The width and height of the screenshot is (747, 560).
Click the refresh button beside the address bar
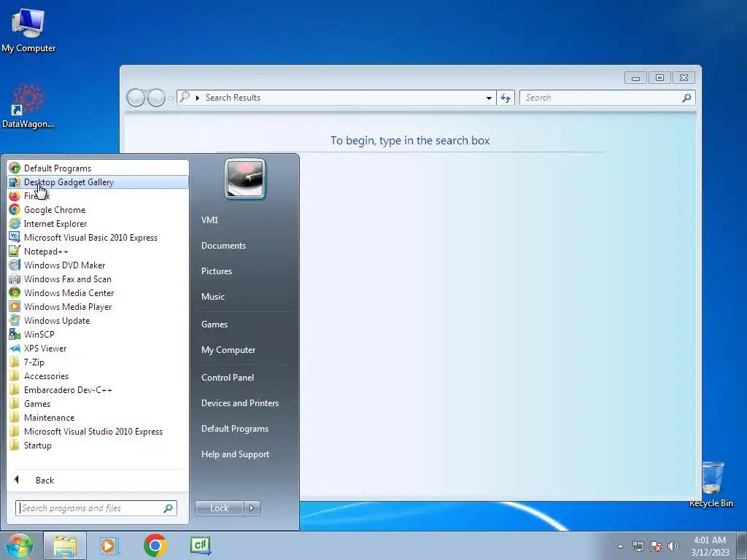coord(506,98)
